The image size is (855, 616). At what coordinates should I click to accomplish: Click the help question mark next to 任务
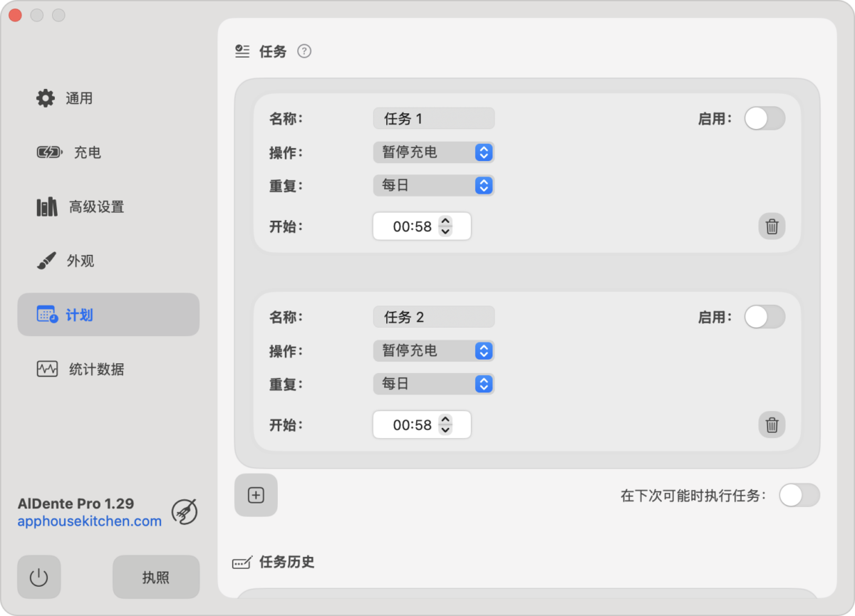pos(304,51)
